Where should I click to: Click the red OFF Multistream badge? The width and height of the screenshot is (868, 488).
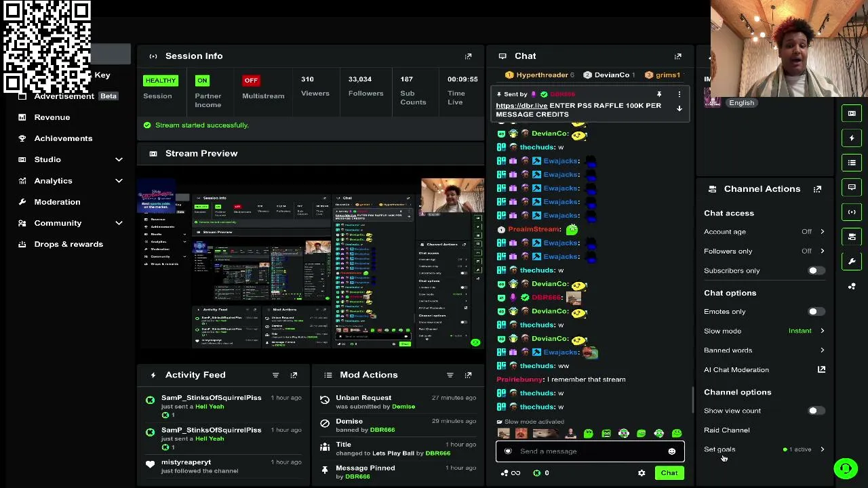pos(251,81)
